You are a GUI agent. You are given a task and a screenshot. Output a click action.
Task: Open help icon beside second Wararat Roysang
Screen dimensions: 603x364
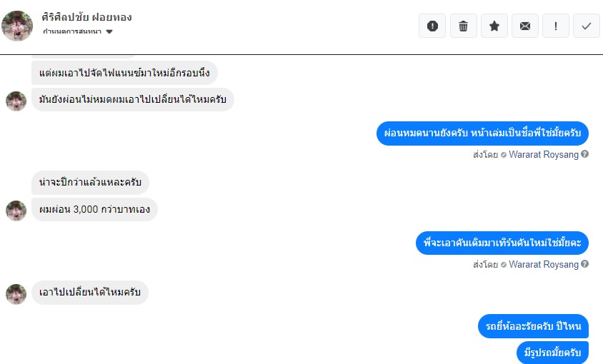[x=584, y=264]
